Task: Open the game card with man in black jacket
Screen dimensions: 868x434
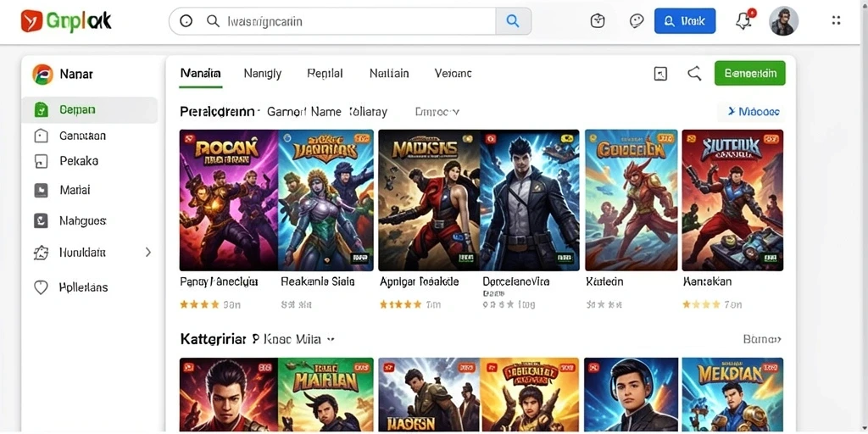Action: pos(529,200)
